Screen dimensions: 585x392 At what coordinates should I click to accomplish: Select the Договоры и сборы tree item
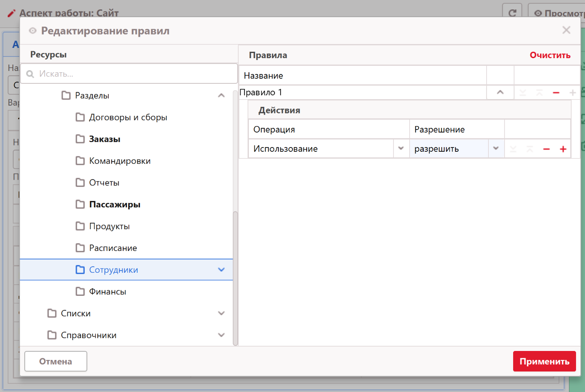coord(128,117)
